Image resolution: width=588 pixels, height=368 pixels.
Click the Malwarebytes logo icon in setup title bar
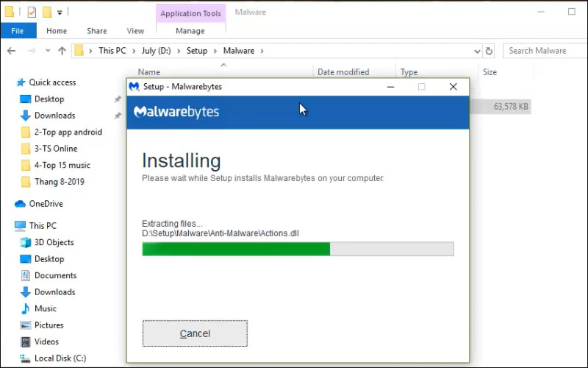pos(134,87)
